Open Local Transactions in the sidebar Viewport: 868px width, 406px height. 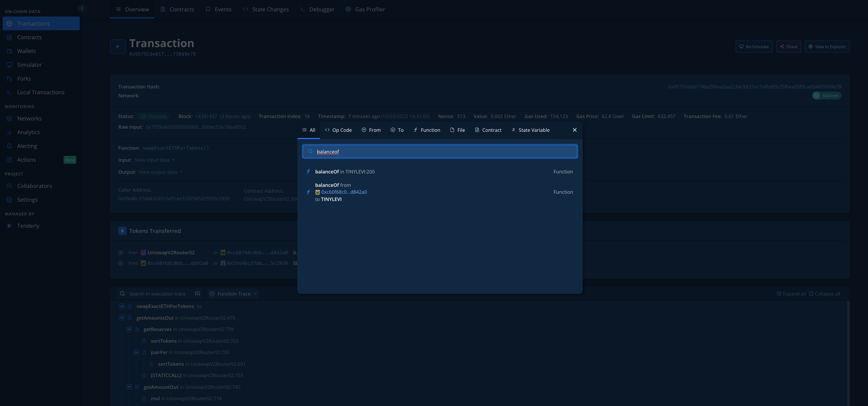click(x=41, y=92)
